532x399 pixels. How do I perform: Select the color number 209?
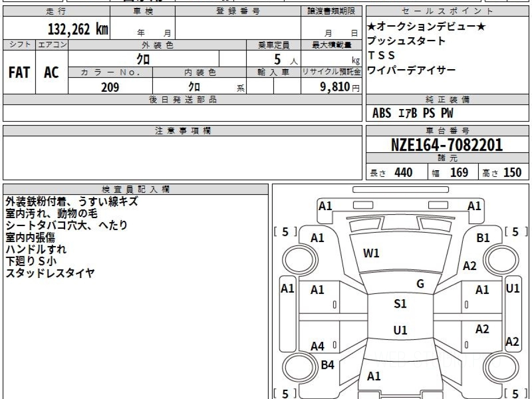point(110,87)
